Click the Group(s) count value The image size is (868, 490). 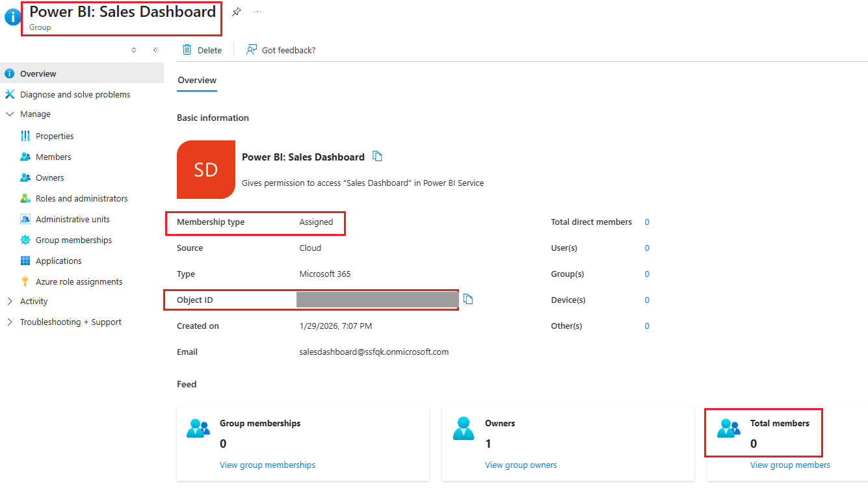tap(647, 274)
